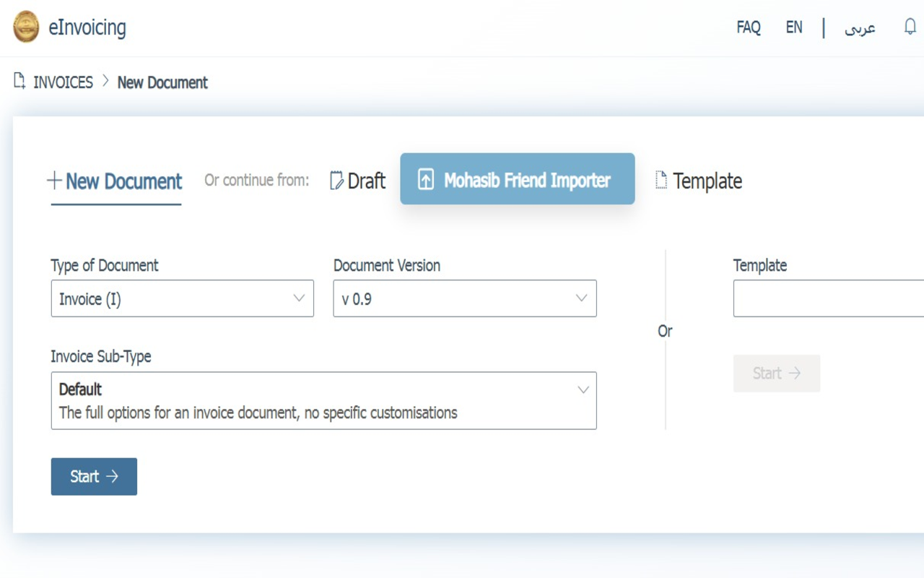Open the Type of Document dropdown
Viewport: 924px width, 578px height.
pyautogui.click(x=182, y=298)
